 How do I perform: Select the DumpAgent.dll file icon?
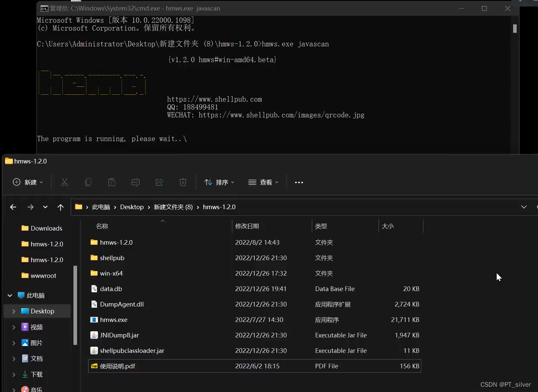coord(94,304)
